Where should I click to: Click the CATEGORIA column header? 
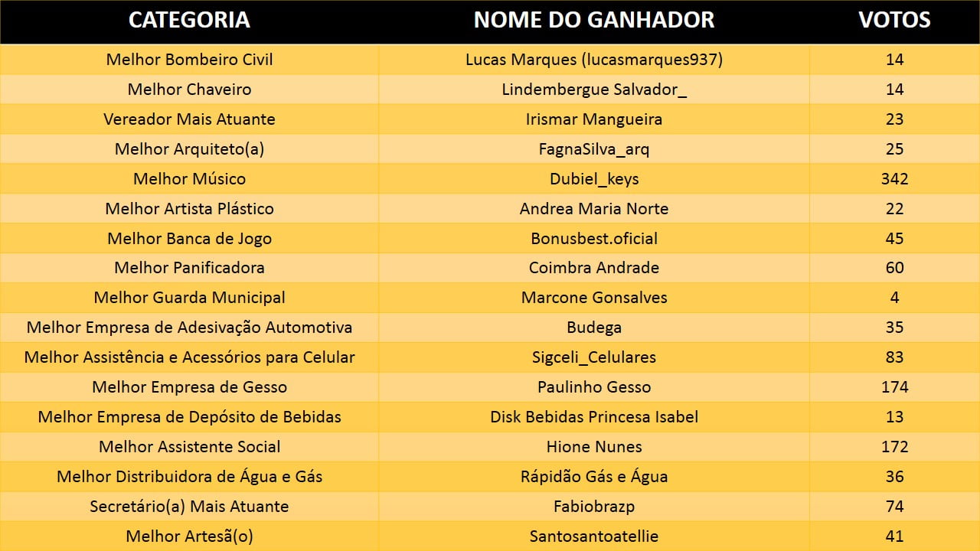point(189,20)
